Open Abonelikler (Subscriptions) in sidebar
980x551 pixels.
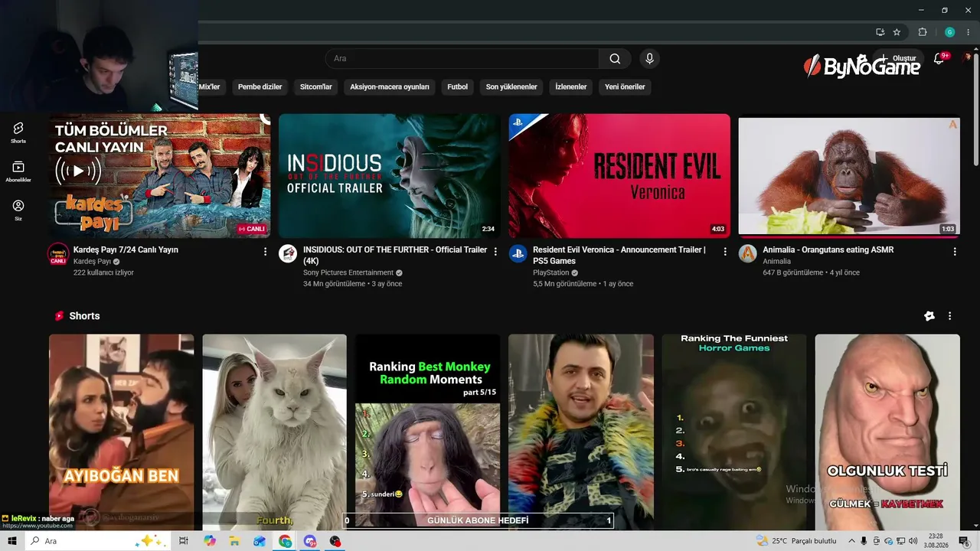coord(18,171)
